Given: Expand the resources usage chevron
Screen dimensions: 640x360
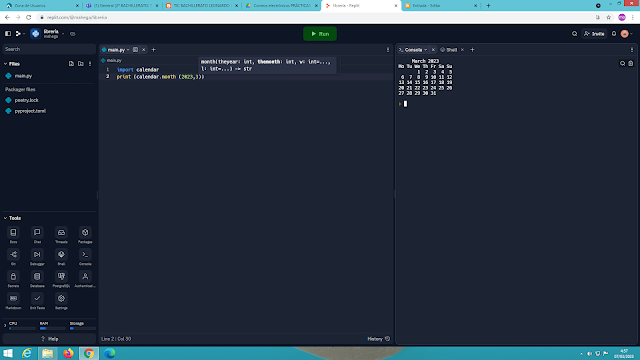Looking at the screenshot, I should pos(5,325).
